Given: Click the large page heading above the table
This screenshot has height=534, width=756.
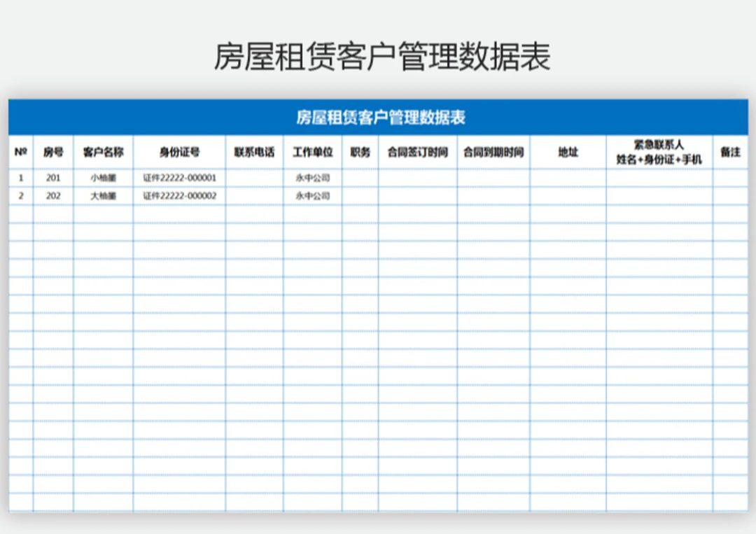Looking at the screenshot, I should (381, 57).
